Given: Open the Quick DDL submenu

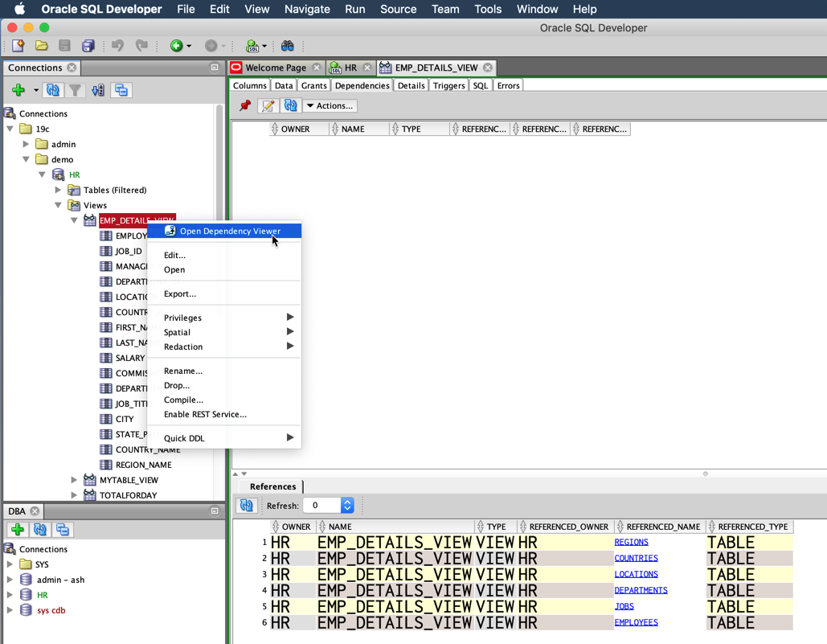Looking at the screenshot, I should tap(224, 437).
